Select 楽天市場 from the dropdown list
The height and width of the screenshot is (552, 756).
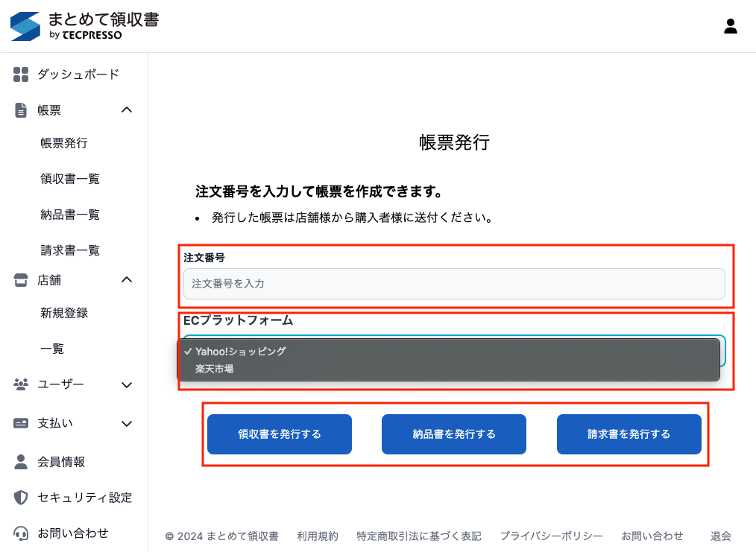(x=215, y=369)
